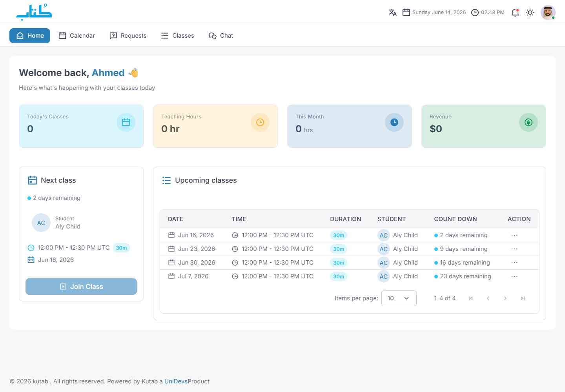565x392 pixels.
Task: Click the Today's Classes calendar icon
Action: pos(126,122)
